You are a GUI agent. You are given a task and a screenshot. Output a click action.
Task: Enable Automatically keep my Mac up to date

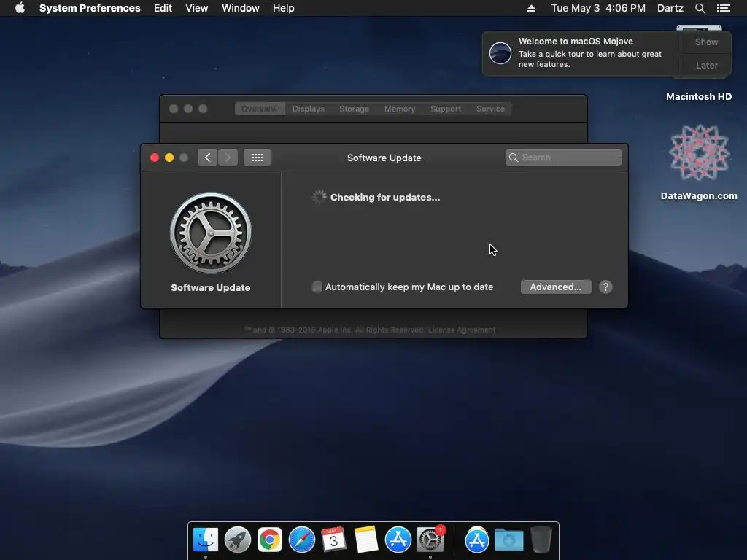point(317,287)
